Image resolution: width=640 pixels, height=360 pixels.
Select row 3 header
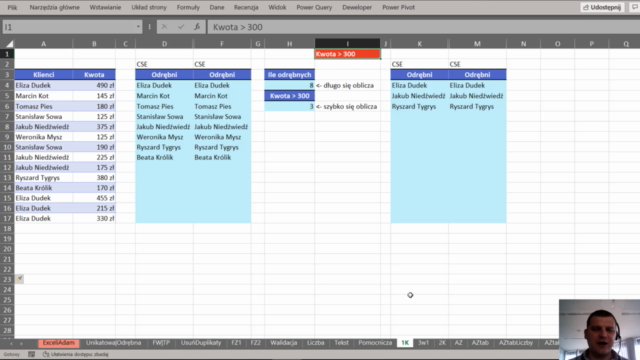pyautogui.click(x=7, y=75)
